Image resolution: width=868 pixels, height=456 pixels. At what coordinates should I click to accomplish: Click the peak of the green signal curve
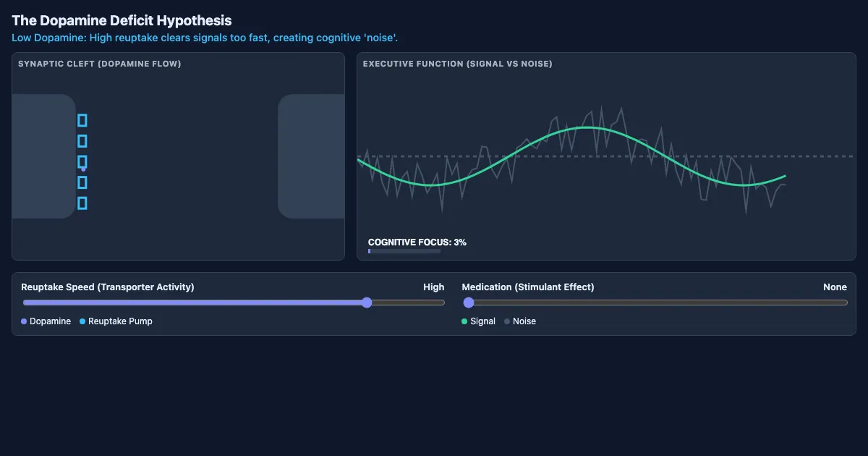(x=587, y=127)
